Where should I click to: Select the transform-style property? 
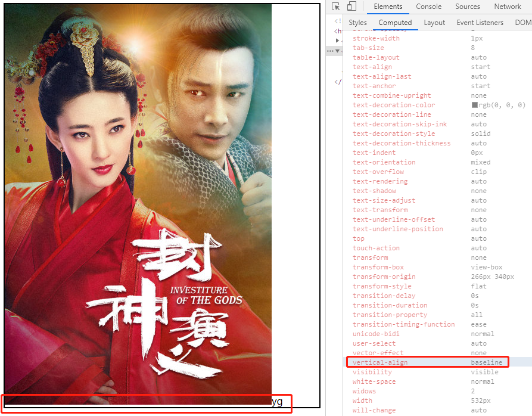tap(382, 286)
